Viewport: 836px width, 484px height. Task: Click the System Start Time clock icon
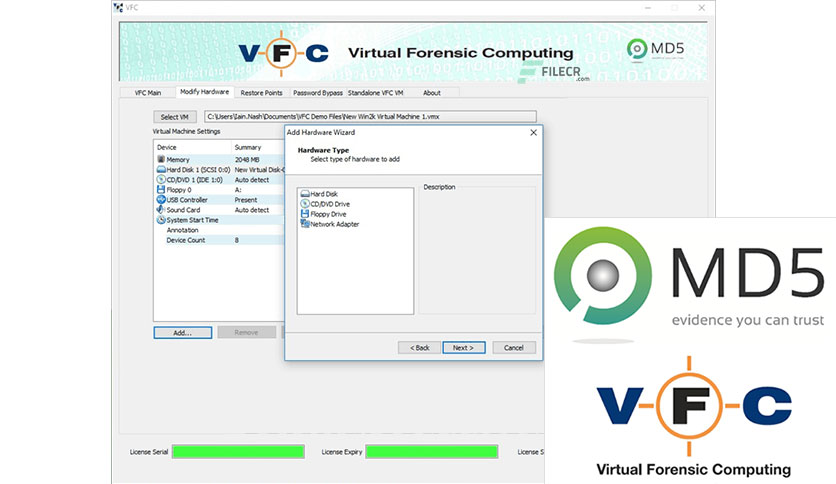(161, 220)
